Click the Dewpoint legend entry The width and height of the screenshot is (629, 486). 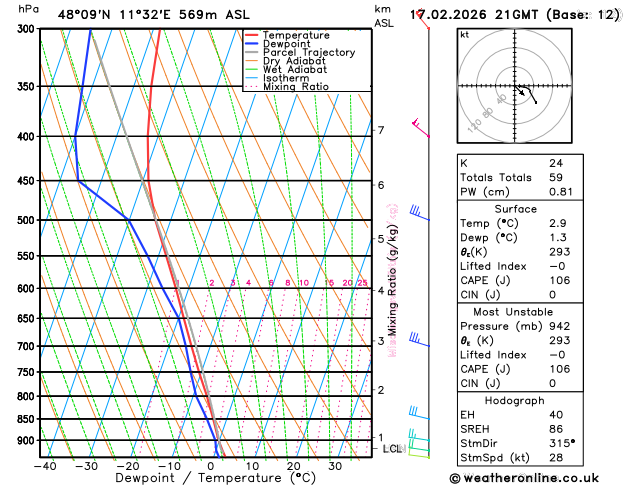[x=286, y=44]
